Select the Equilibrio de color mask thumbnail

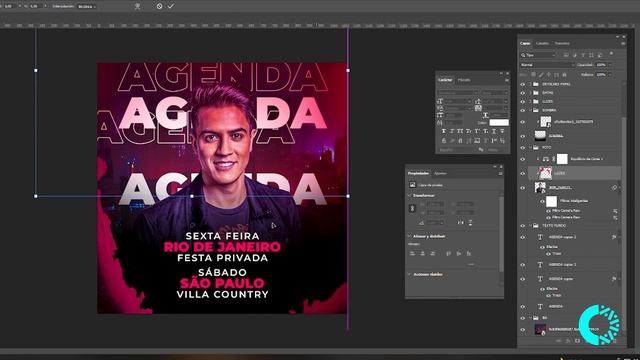(x=562, y=159)
